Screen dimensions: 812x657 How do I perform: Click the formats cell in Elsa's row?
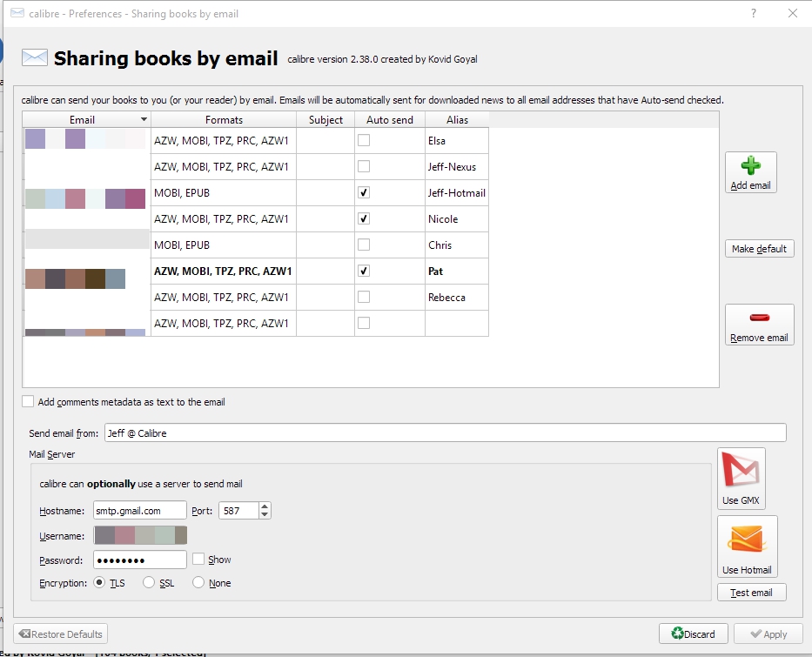224,141
